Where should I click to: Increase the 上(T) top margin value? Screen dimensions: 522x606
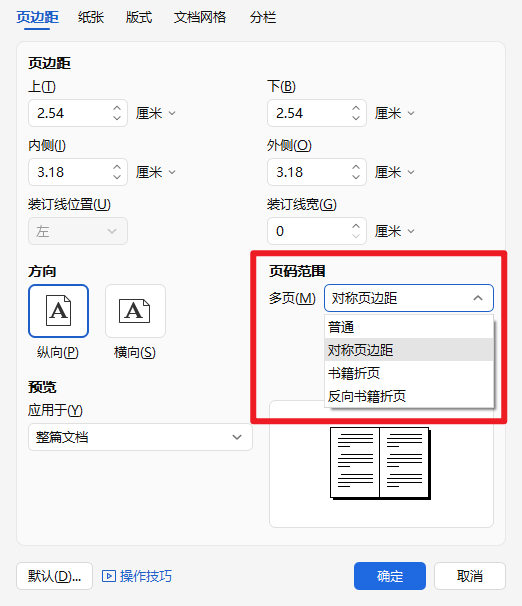117,108
